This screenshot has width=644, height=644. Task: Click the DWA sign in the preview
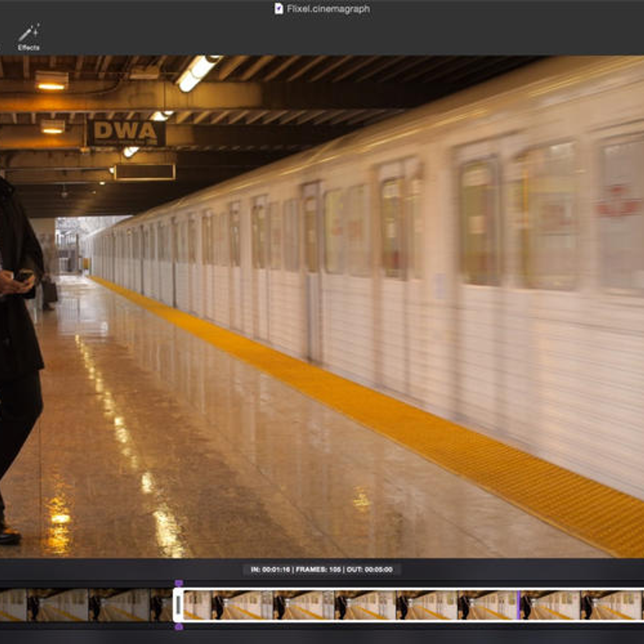[126, 132]
